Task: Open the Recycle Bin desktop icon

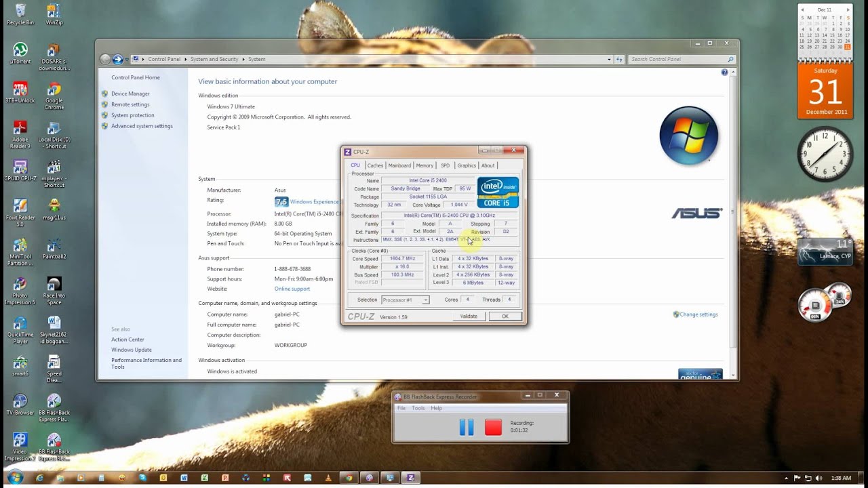Action: tap(20, 14)
